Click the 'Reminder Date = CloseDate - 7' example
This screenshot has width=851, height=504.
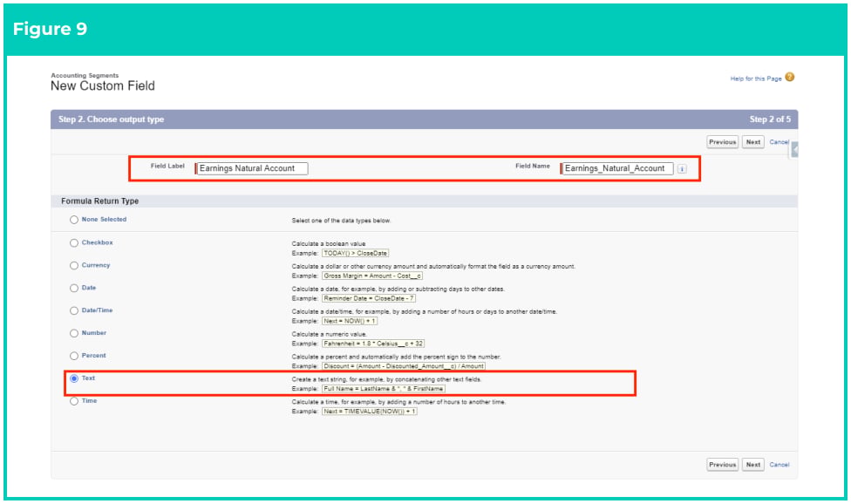click(x=369, y=298)
